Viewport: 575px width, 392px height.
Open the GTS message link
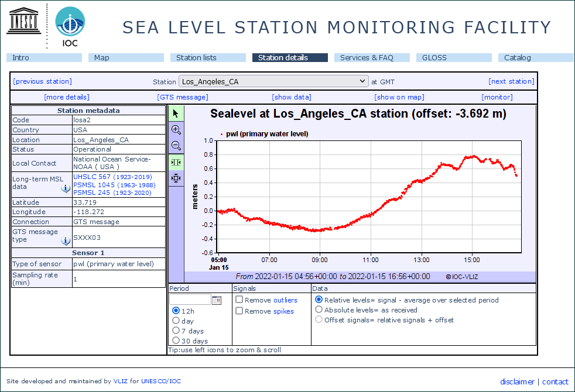[x=183, y=97]
